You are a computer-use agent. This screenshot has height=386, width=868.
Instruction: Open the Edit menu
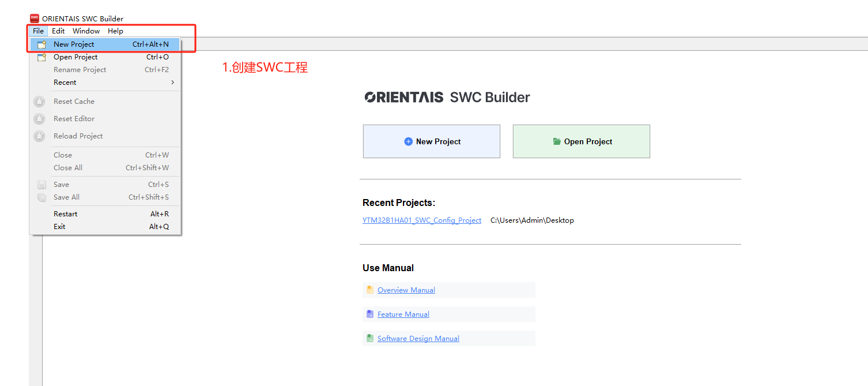coord(58,31)
